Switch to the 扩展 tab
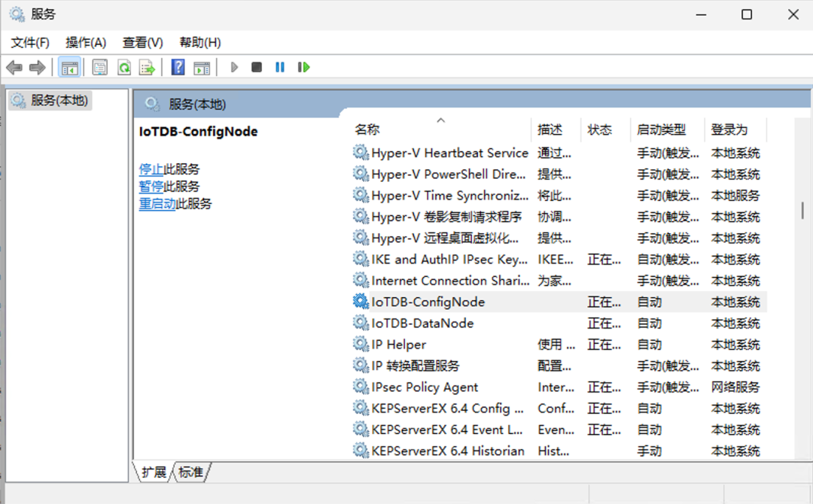Image resolution: width=813 pixels, height=504 pixels. click(x=154, y=472)
